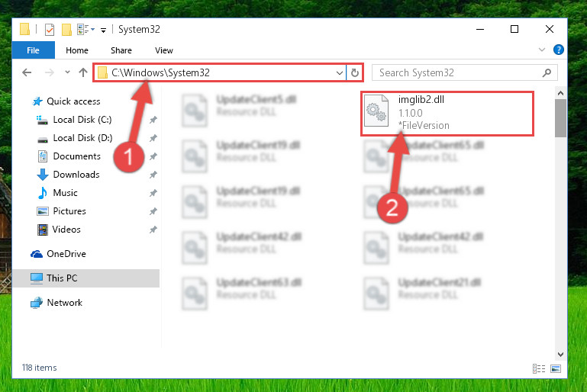Open the Help question mark icon
The height and width of the screenshot is (392, 587).
click(x=558, y=50)
